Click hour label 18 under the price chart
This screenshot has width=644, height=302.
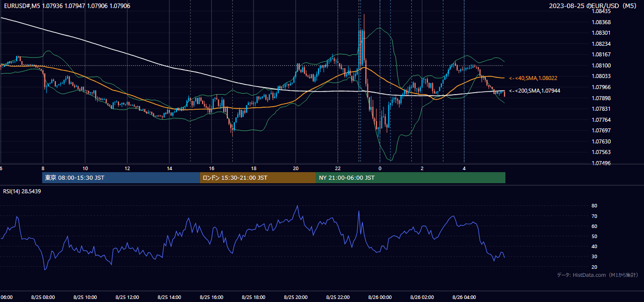tap(253, 168)
